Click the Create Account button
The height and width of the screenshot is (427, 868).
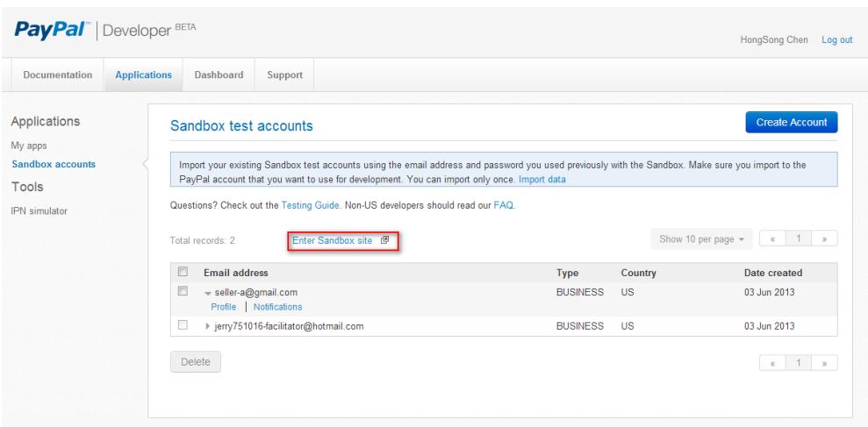(792, 122)
